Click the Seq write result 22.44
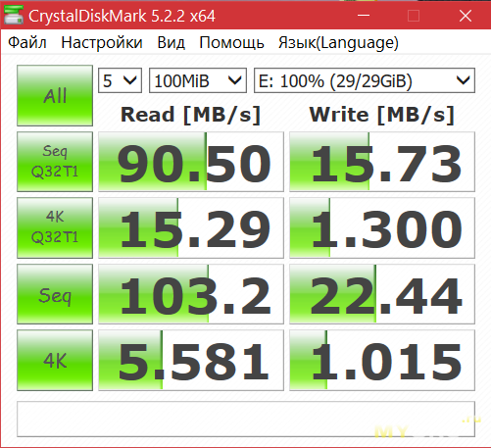Screen dimensions: 491x448 point(382,294)
